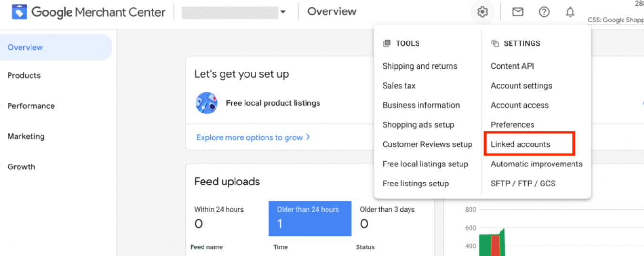Click the Feed name column header

point(206,247)
